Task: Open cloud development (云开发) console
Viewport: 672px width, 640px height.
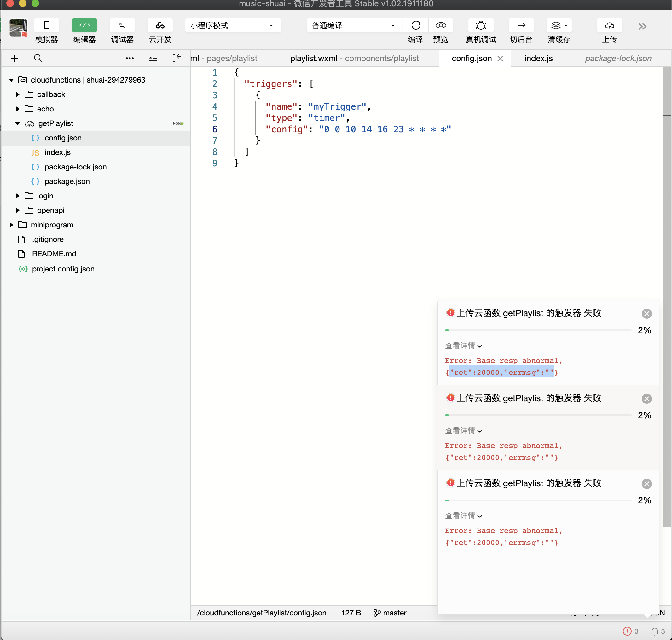Action: 160,25
